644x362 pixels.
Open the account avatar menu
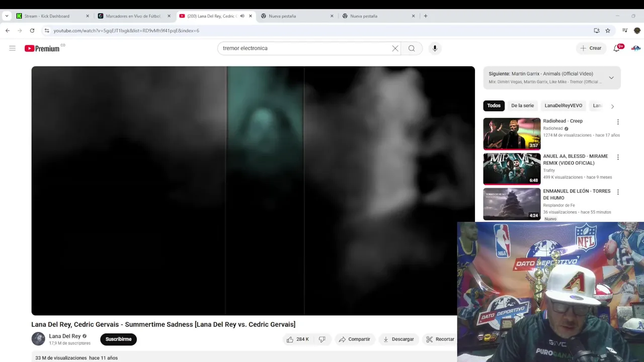click(635, 48)
